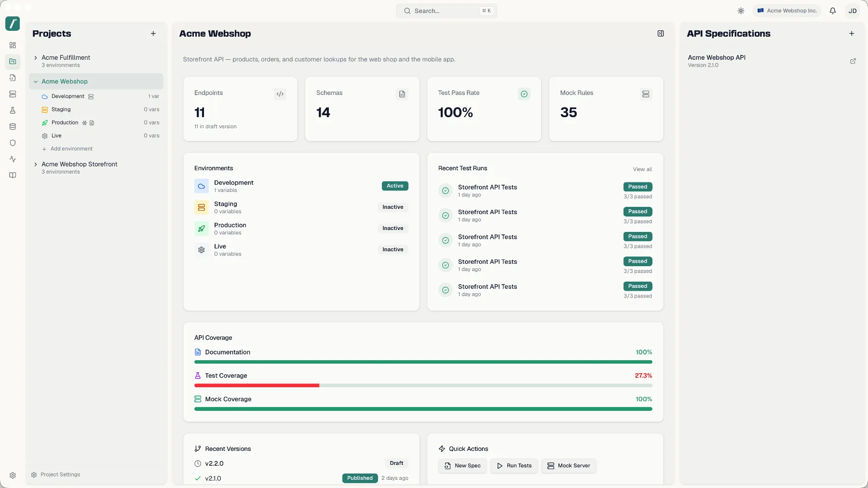868x488 pixels.
Task: Expand the Acme Fulfillment project
Action: (36, 57)
